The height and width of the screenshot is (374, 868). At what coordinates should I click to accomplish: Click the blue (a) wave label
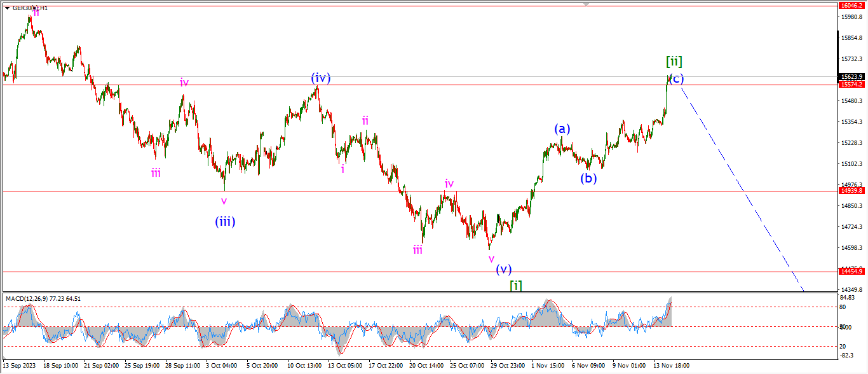point(561,128)
